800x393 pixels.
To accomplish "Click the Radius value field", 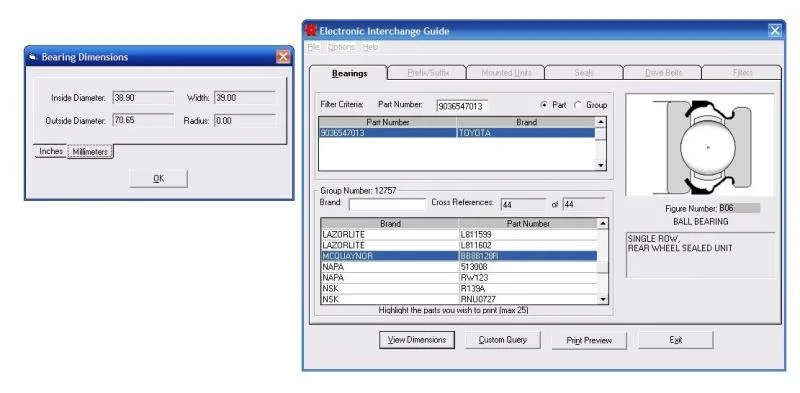I will (x=245, y=120).
